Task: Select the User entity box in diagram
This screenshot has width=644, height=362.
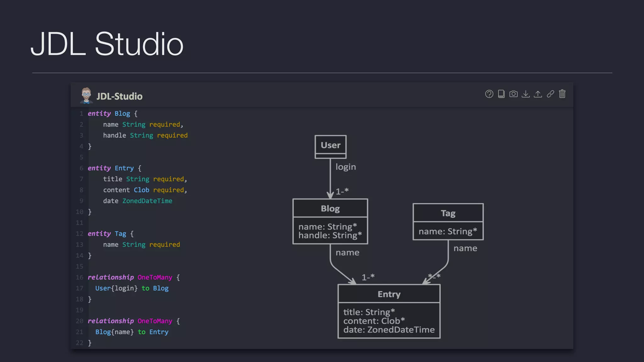Action: pos(330,145)
